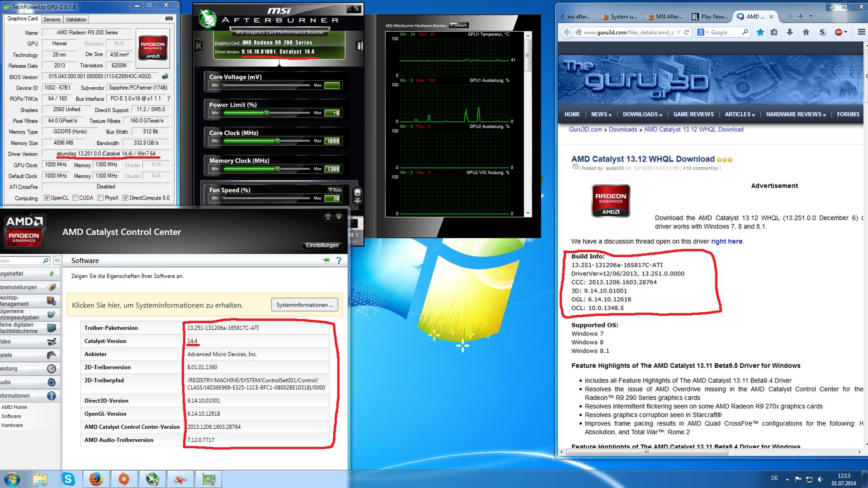Click the Core Clock value box 1000
Viewport: 868px width, 488px height.
pyautogui.click(x=332, y=141)
